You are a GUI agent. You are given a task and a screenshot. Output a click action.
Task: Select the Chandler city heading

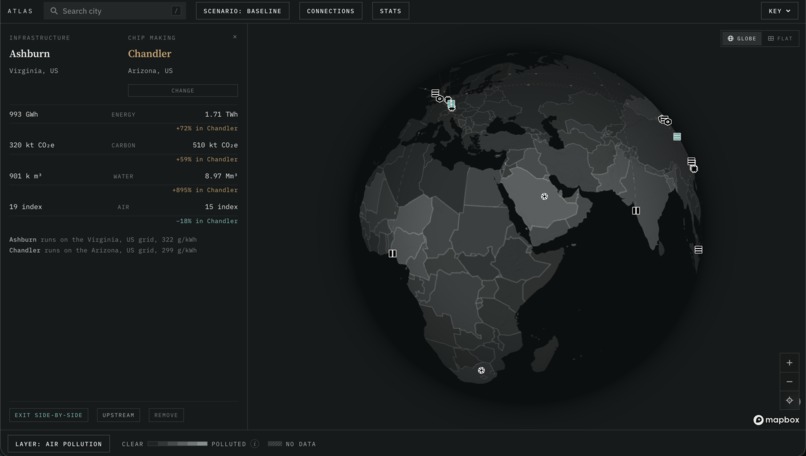[150, 53]
